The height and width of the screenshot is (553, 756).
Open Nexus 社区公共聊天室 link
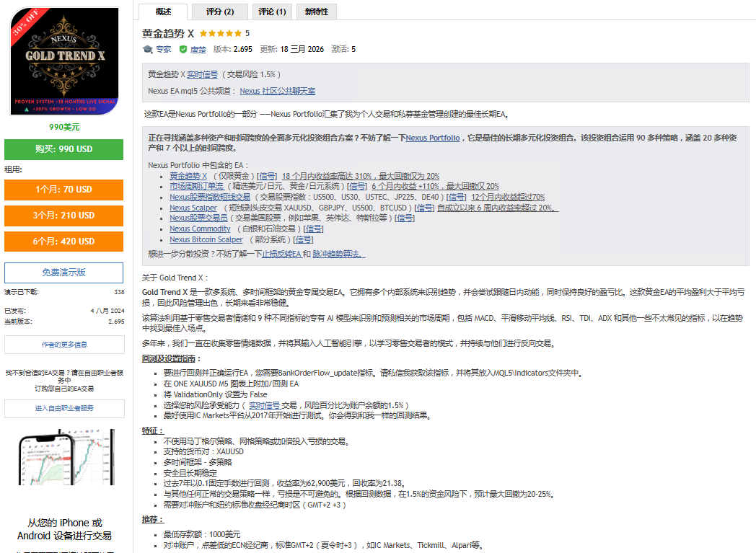[x=277, y=91]
